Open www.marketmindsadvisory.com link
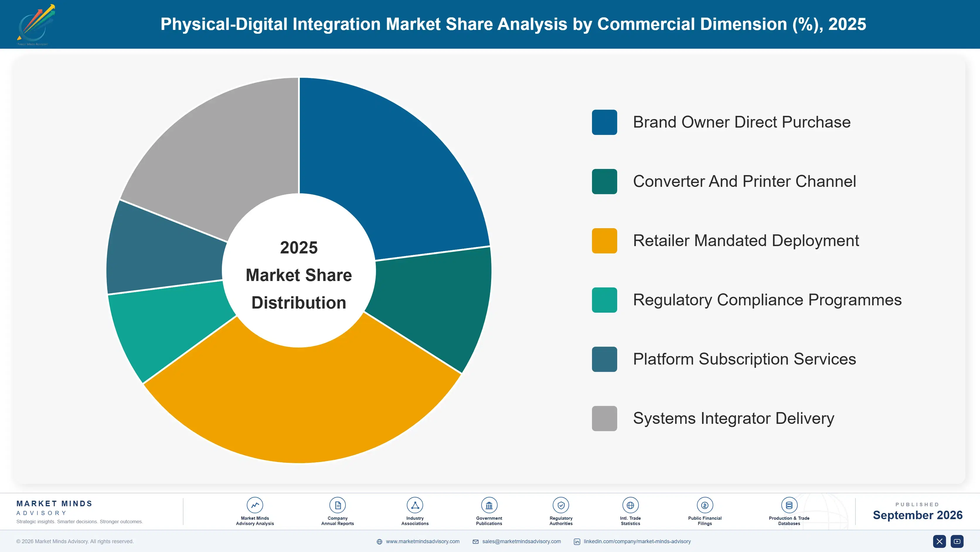The width and height of the screenshot is (980, 552). click(x=423, y=541)
